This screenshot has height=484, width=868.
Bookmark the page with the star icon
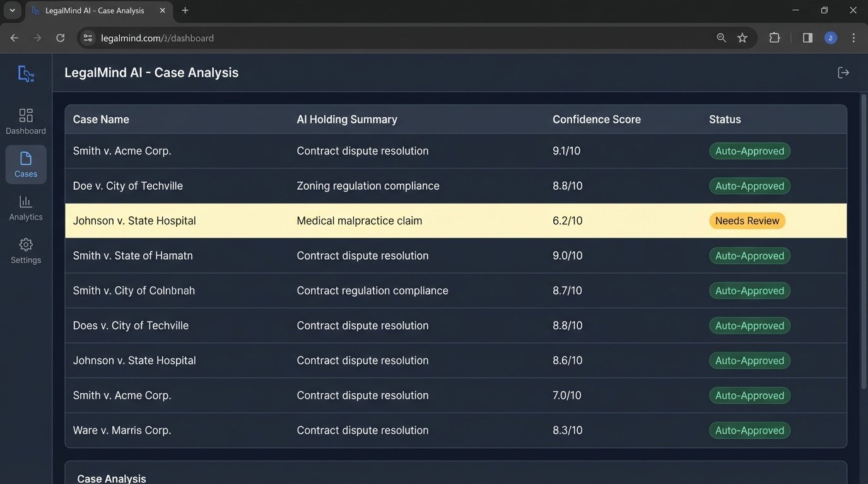742,38
